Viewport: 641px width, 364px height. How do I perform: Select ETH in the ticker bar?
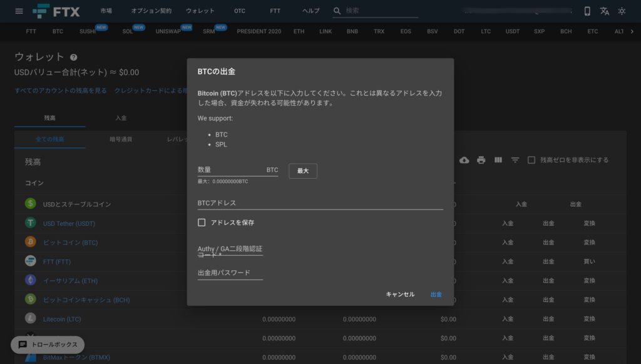point(299,31)
